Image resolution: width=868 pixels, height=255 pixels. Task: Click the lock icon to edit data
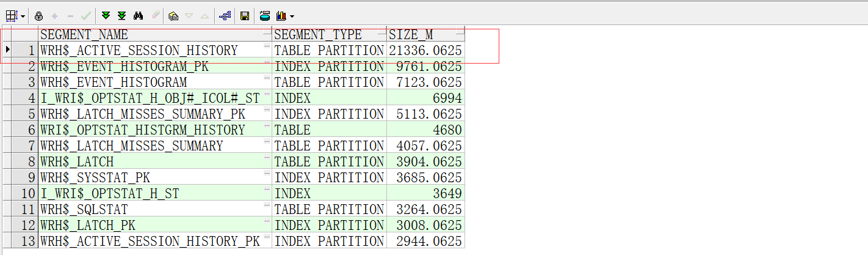(38, 16)
